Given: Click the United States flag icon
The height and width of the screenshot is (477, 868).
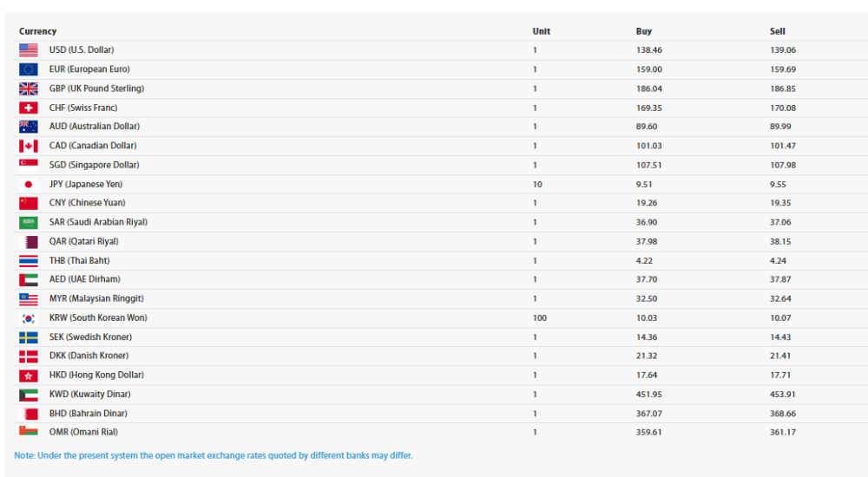Looking at the screenshot, I should click(x=29, y=49).
